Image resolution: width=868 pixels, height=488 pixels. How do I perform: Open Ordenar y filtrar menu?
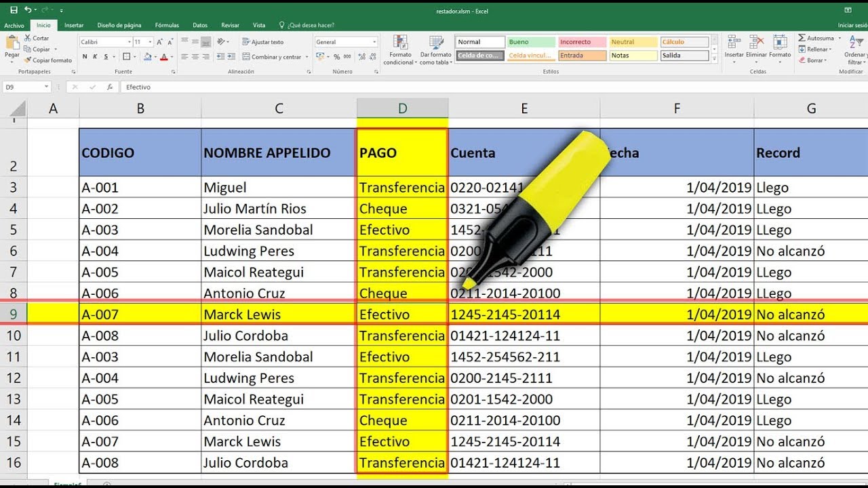[855, 50]
